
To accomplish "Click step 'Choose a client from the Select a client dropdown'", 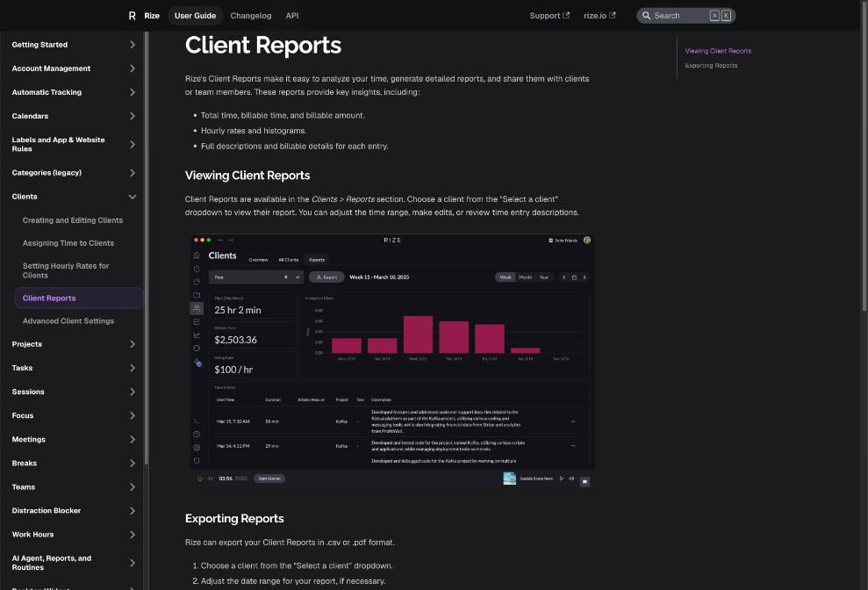I will (297, 566).
